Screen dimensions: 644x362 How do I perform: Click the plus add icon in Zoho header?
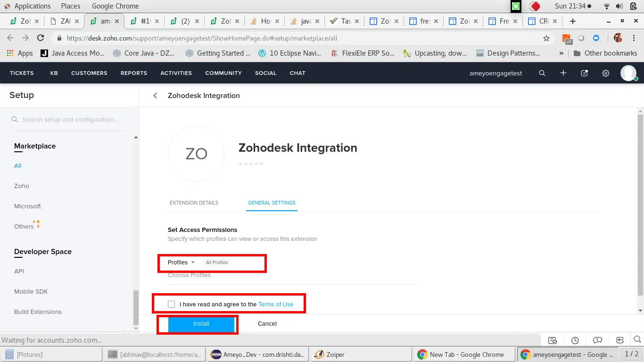[x=563, y=73]
